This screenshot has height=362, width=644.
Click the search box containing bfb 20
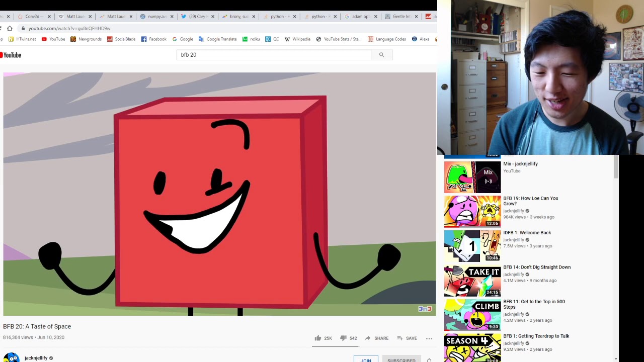point(274,55)
